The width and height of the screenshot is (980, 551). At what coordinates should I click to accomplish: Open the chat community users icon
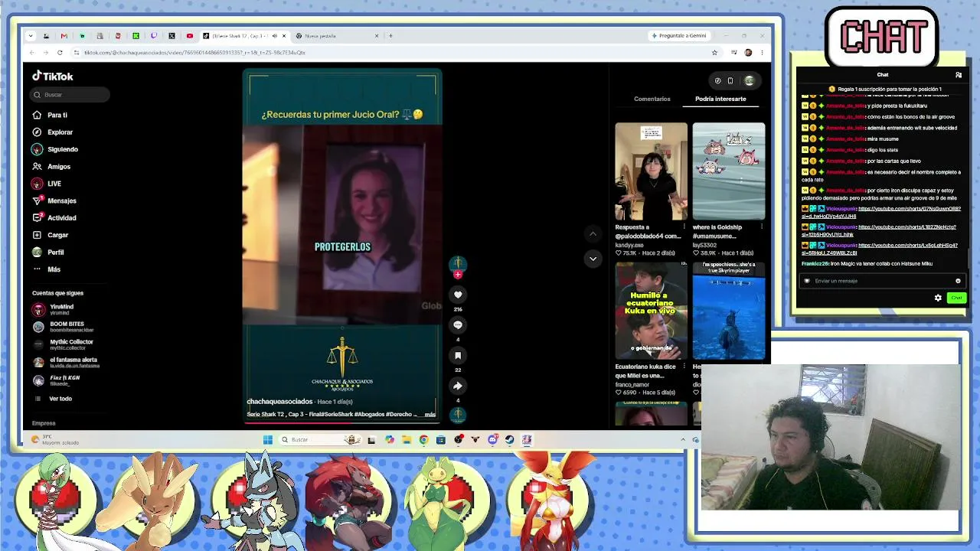pos(959,75)
